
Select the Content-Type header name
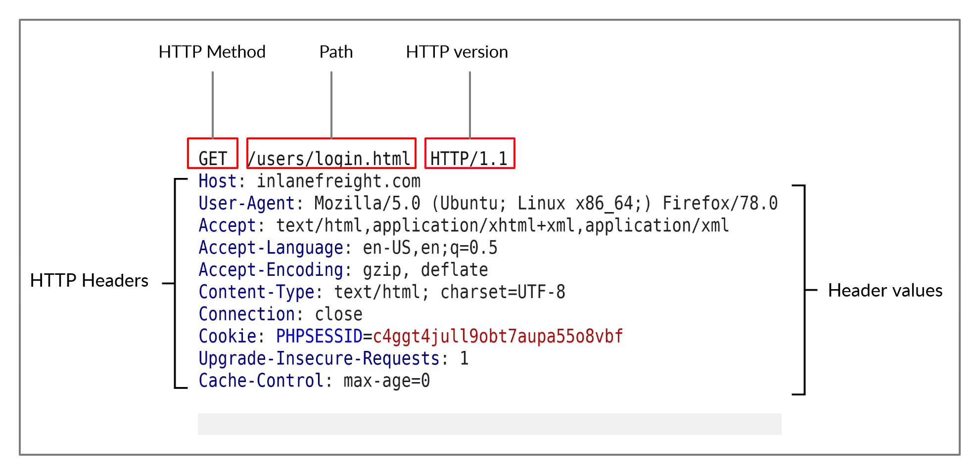click(x=256, y=292)
